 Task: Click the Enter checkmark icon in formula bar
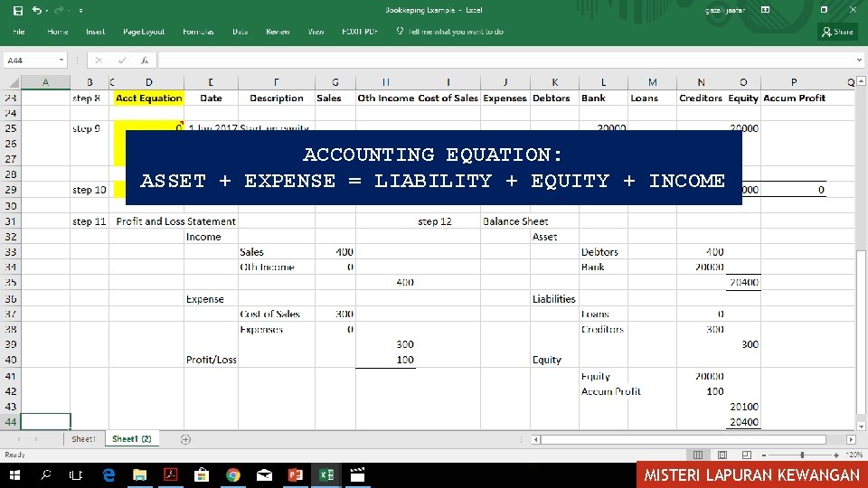click(122, 60)
